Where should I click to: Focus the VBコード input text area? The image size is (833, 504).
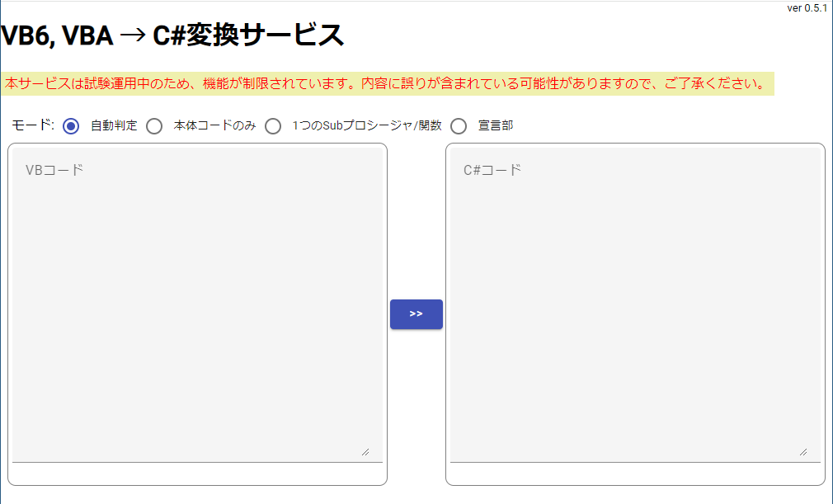pyautogui.click(x=197, y=305)
